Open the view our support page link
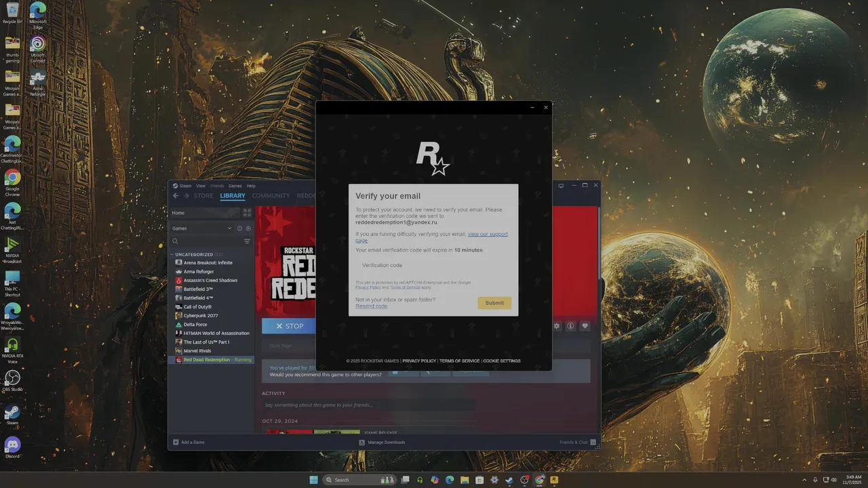The image size is (868, 488). tap(488, 234)
